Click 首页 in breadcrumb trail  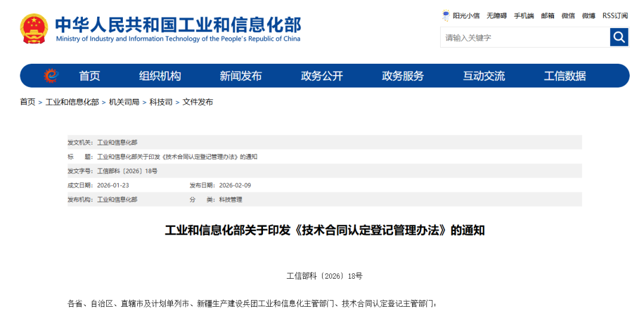[x=27, y=102]
